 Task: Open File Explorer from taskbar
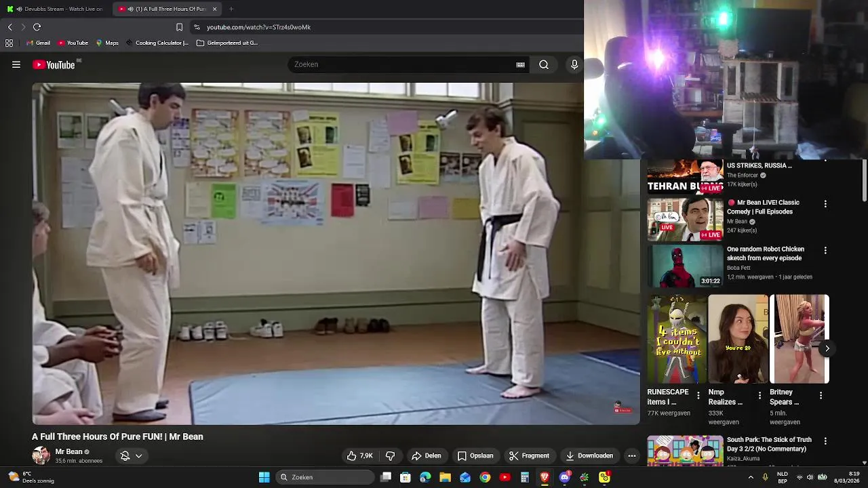coord(445,477)
